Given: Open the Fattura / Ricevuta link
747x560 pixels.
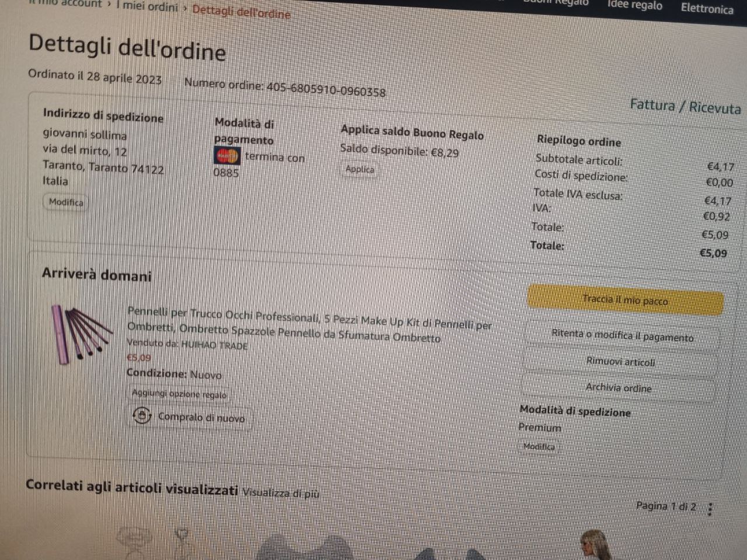Looking at the screenshot, I should pyautogui.click(x=685, y=106).
